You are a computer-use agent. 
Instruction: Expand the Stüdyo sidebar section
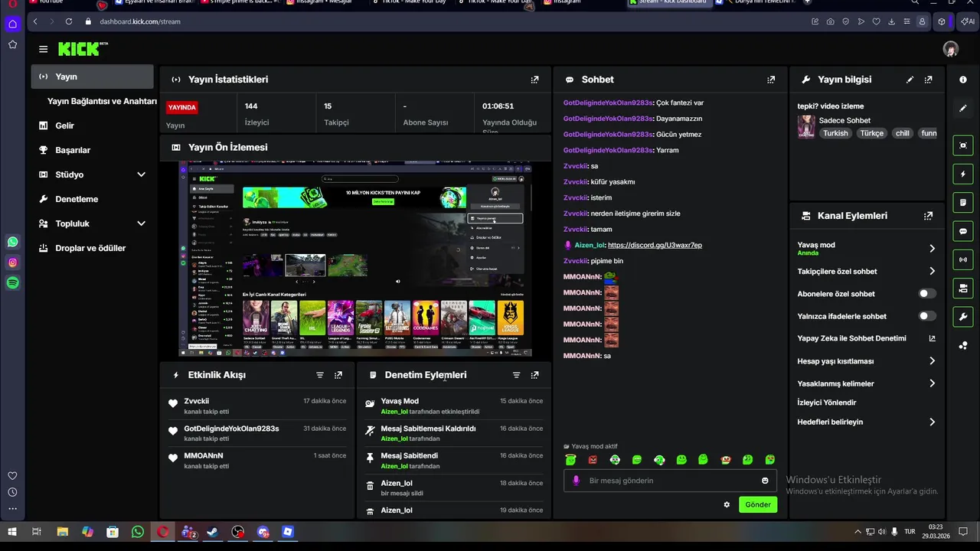[x=141, y=174]
